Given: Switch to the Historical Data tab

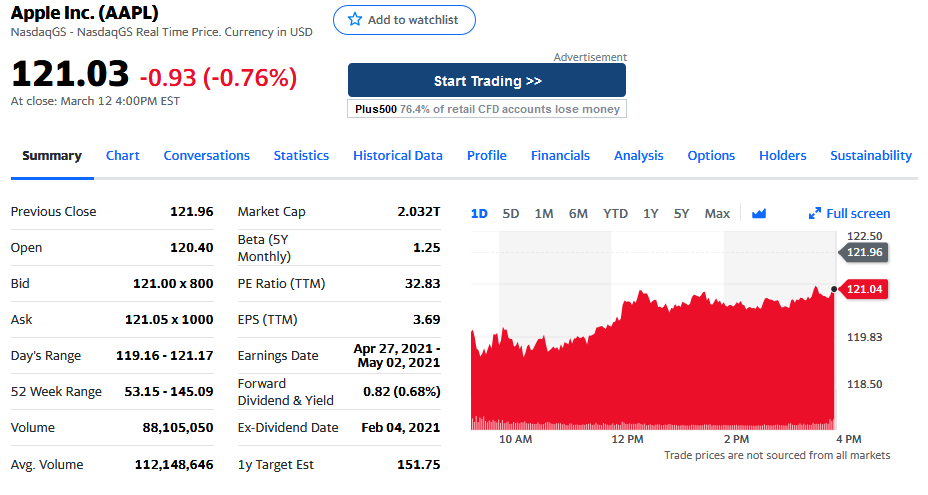Looking at the screenshot, I should point(397,155).
